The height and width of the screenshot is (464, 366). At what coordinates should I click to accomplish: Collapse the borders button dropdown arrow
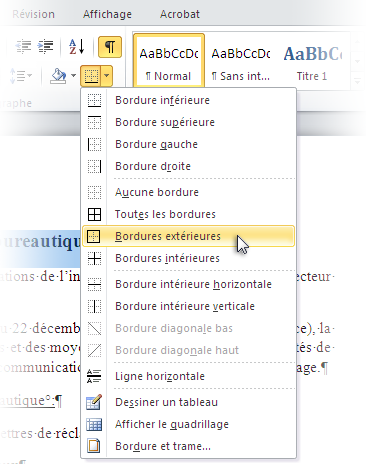106,76
